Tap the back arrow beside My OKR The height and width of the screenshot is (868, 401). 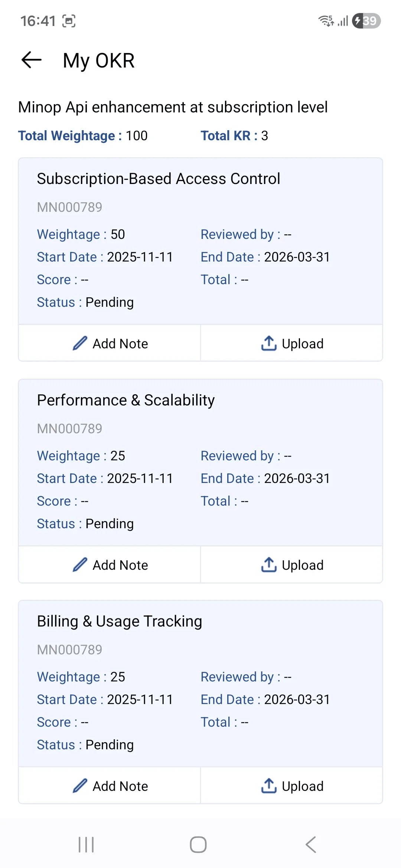pos(32,60)
